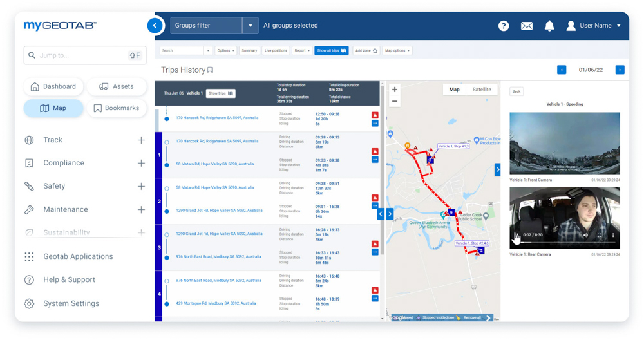Viewport: 644px width, 340px height.
Task: Open the messages envelope icon
Action: (x=527, y=26)
